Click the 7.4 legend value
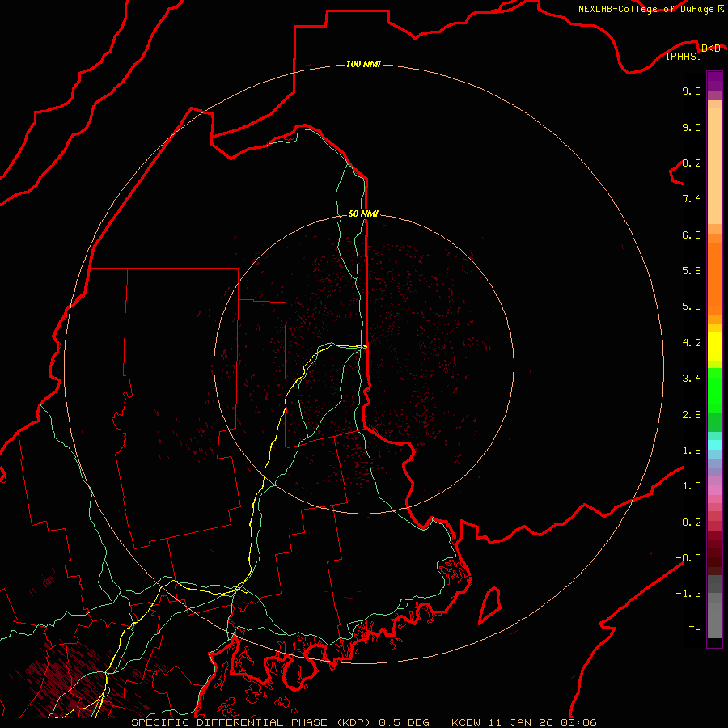Viewport: 728px width, 728px height. 692,199
